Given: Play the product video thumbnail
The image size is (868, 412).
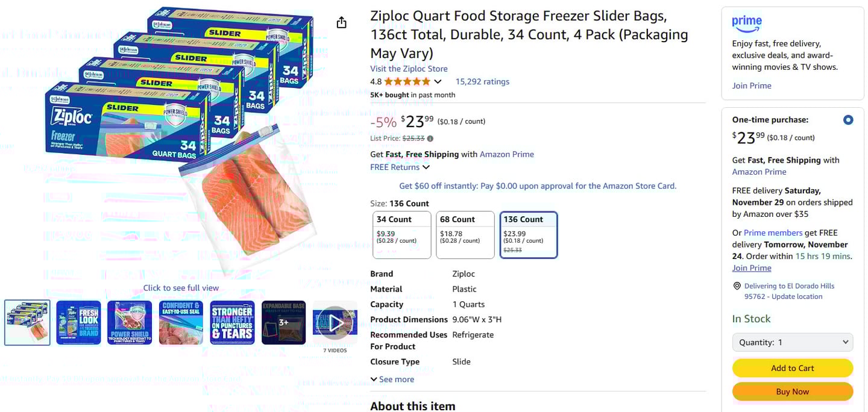Looking at the screenshot, I should click(335, 323).
